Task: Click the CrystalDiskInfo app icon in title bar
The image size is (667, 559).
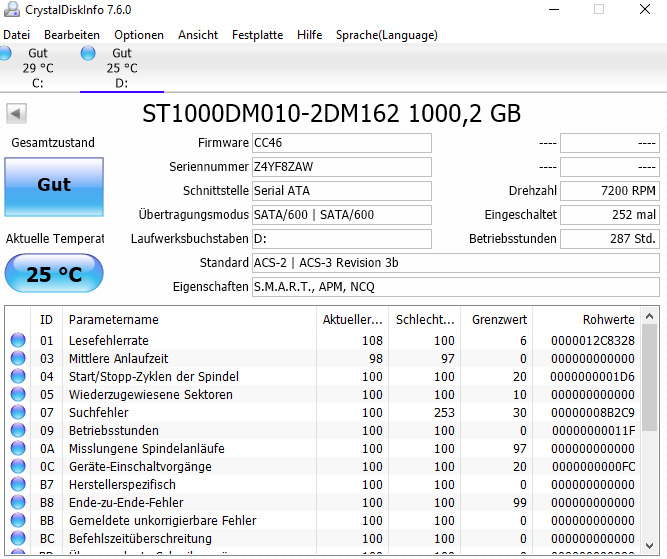Action: coord(11,9)
